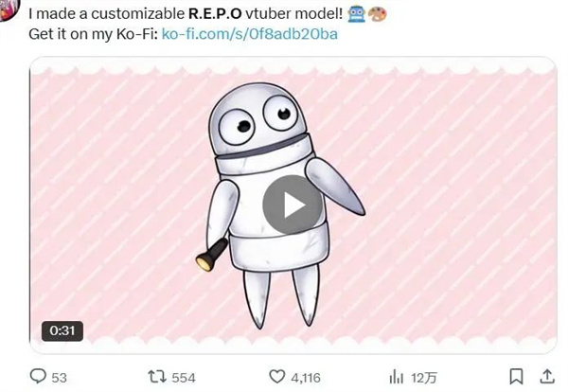Click the share upload arrow icon
This screenshot has width=568, height=392.
tap(547, 377)
